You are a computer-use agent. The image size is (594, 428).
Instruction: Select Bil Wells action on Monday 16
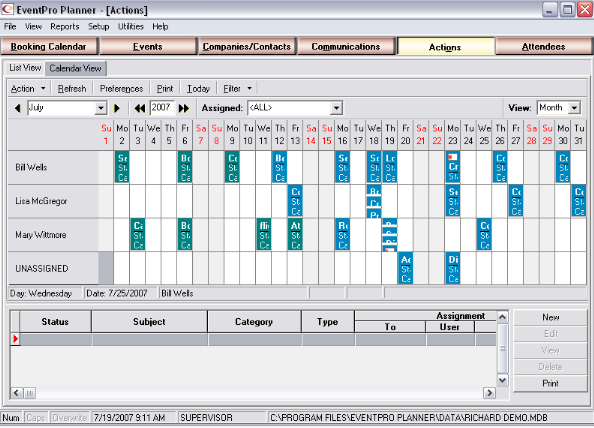342,167
